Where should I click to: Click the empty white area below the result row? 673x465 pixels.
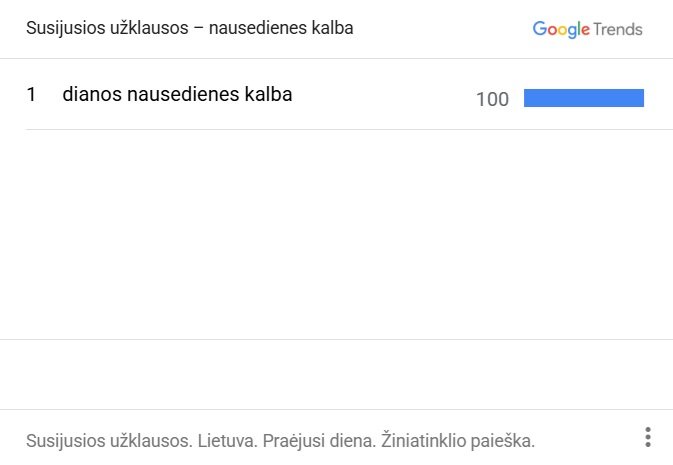pos(336,234)
